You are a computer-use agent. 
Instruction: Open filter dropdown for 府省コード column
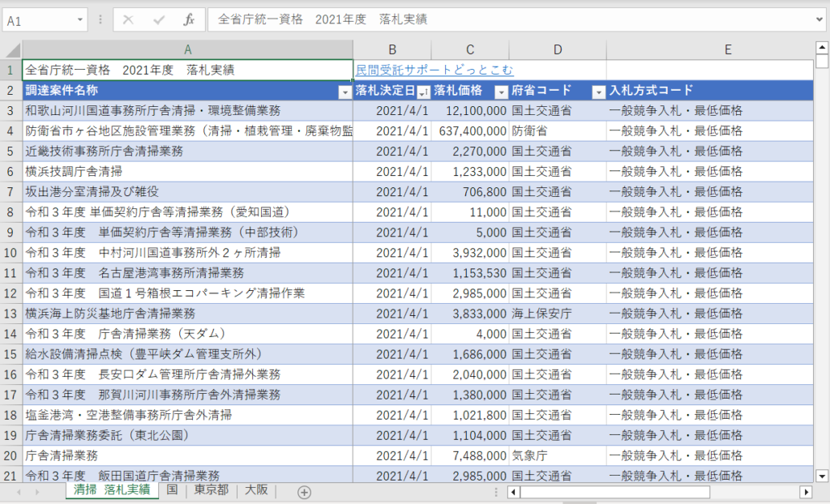(x=598, y=92)
